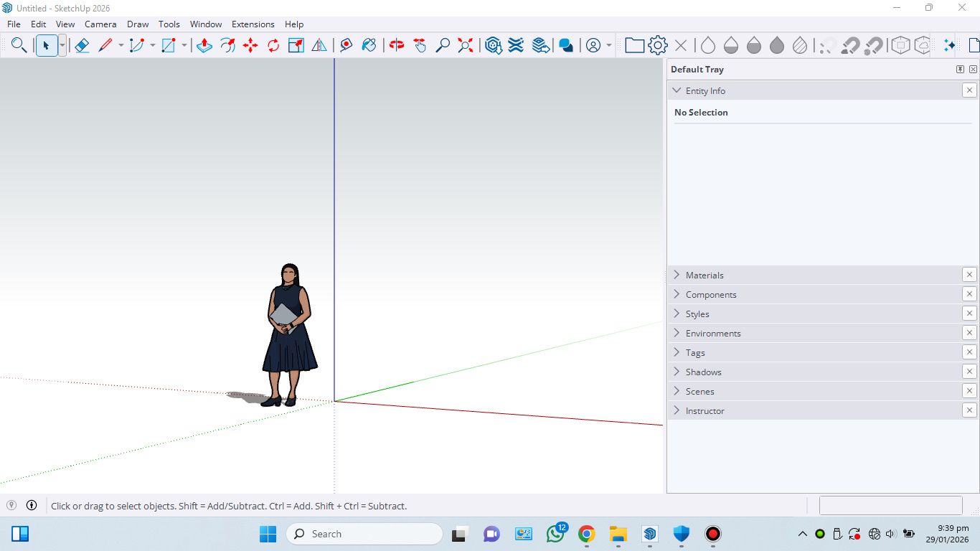Open WhatsApp from the taskbar
Image resolution: width=980 pixels, height=551 pixels.
(x=555, y=534)
